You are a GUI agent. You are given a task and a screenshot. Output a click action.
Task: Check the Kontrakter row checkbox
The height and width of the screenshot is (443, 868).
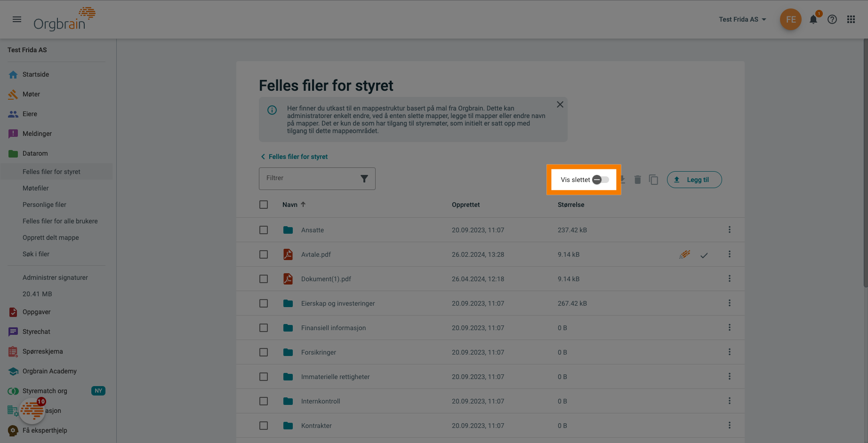(x=264, y=426)
